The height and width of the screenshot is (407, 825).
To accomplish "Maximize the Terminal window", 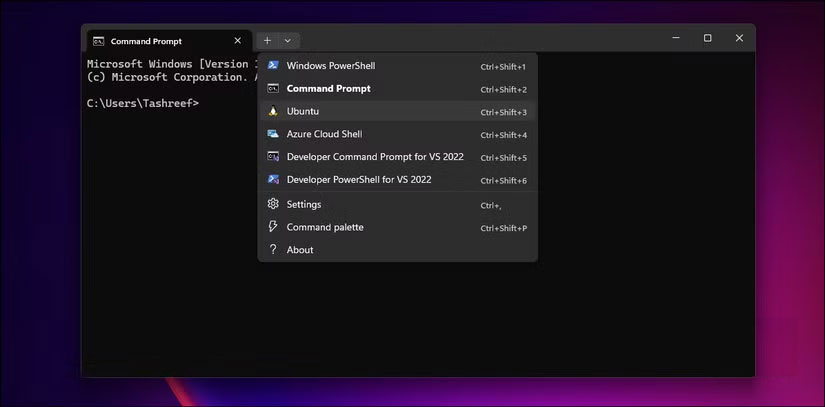I will tap(708, 38).
